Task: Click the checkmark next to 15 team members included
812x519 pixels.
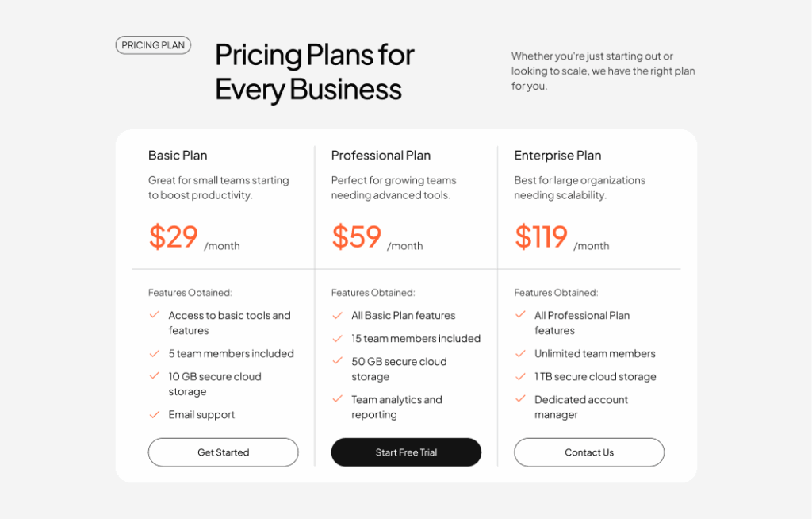Action: tap(339, 338)
